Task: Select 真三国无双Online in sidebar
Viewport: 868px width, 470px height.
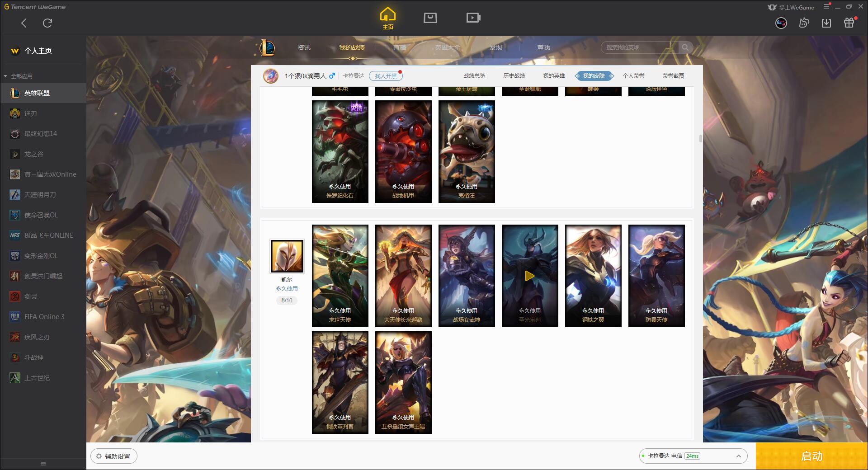Action: (43, 174)
